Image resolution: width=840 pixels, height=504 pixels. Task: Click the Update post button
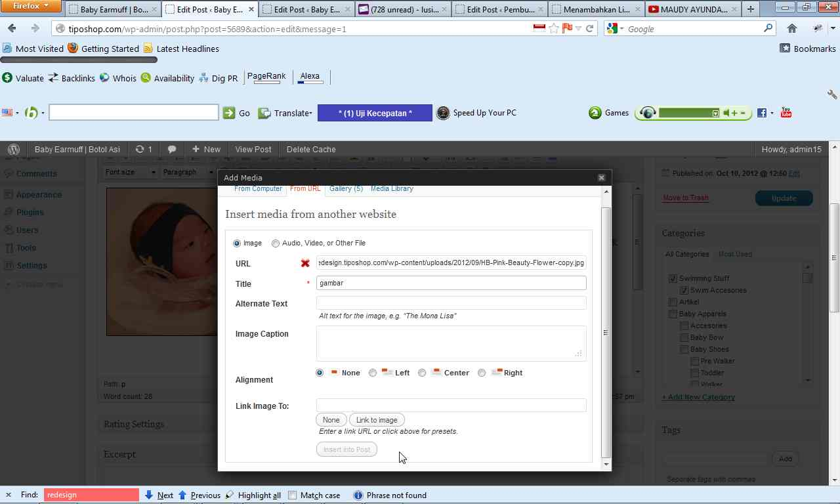coord(784,198)
